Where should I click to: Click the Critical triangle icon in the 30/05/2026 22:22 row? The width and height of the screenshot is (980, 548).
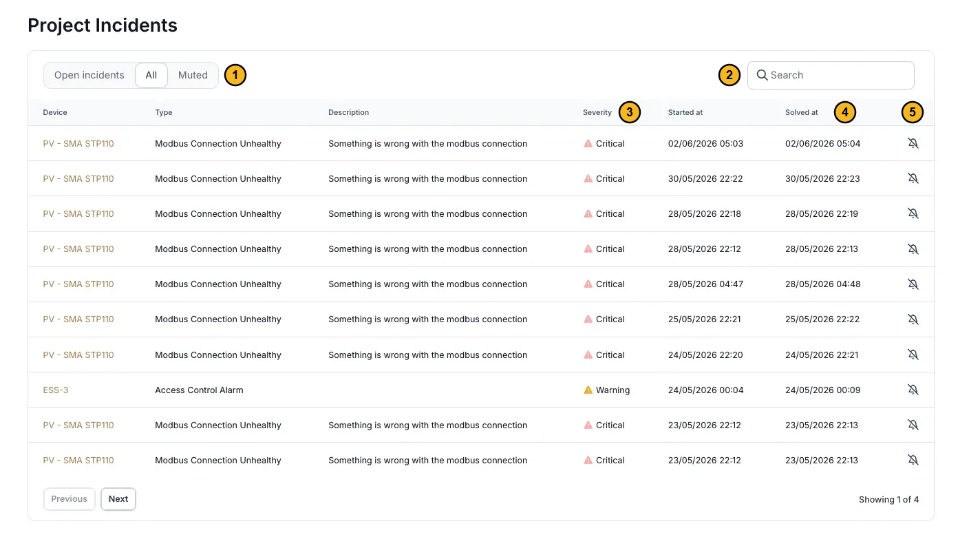[x=588, y=178]
